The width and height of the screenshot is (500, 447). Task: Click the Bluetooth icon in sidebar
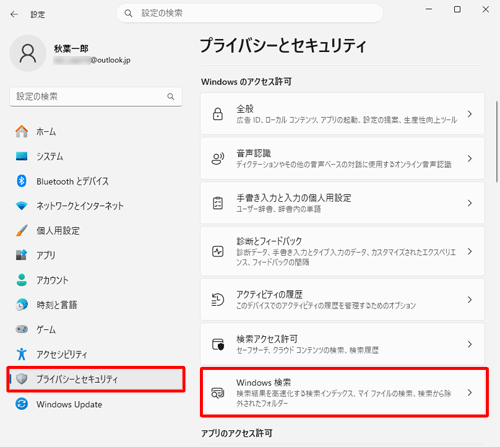point(22,181)
